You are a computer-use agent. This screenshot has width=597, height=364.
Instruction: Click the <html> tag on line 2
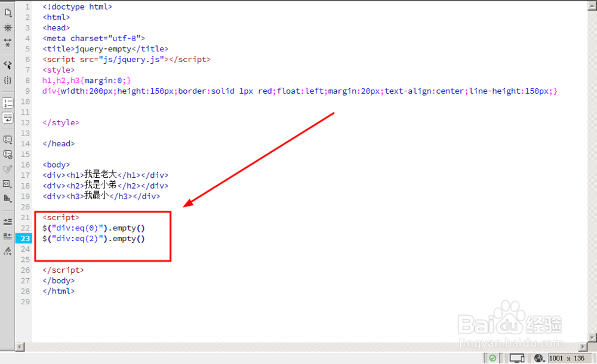tap(56, 17)
